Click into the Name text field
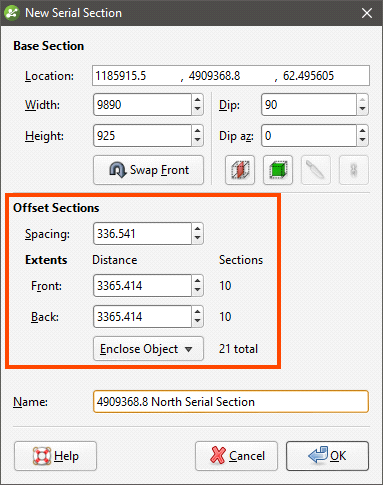This screenshot has width=383, height=485. [x=231, y=402]
